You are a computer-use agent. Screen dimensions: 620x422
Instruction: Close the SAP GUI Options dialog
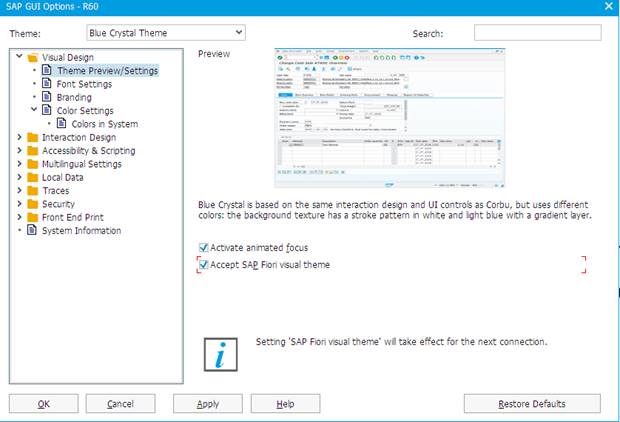(609, 6)
